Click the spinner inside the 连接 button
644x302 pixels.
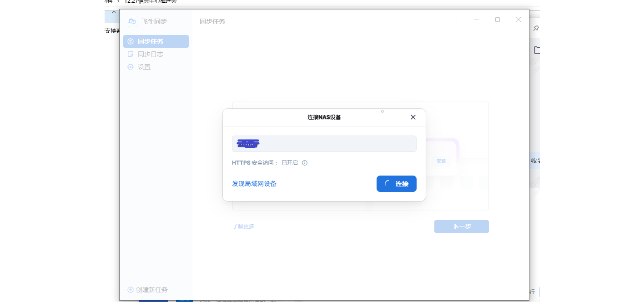point(387,184)
